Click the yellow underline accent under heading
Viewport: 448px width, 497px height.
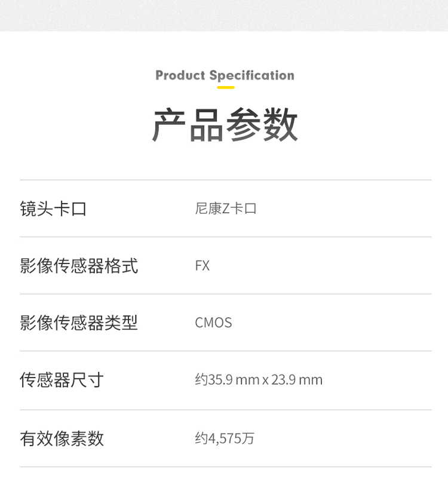[x=226, y=87]
